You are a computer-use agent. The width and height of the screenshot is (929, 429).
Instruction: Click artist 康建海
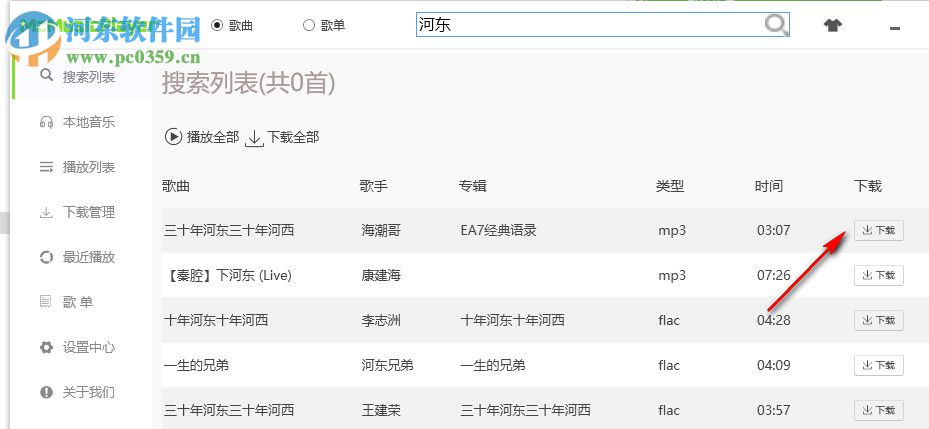pyautogui.click(x=381, y=276)
